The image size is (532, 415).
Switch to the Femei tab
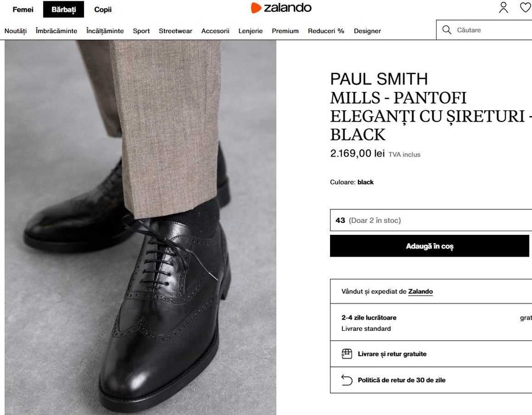(23, 9)
